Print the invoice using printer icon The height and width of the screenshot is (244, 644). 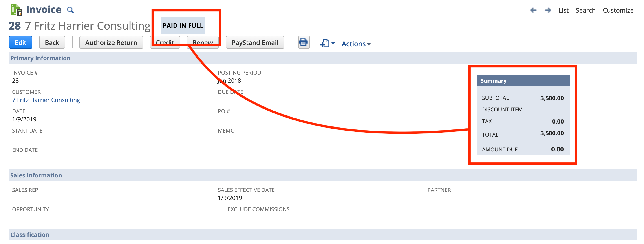[304, 42]
